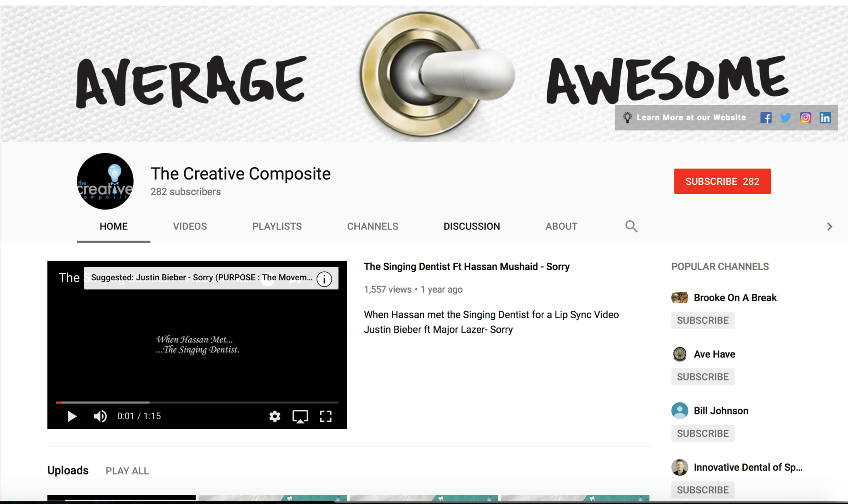
Task: Click PLAY ALL for Uploads
Action: pyautogui.click(x=127, y=471)
